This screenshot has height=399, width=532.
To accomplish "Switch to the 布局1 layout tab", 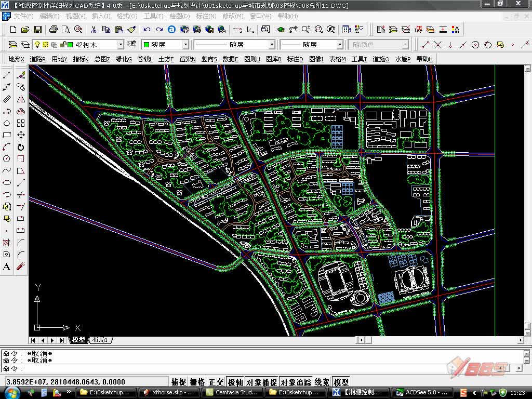I will pyautogui.click(x=100, y=340).
